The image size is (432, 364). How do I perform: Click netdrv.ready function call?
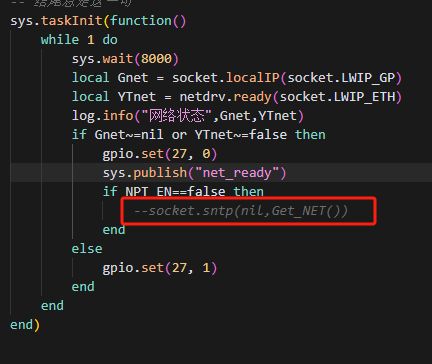[226, 97]
